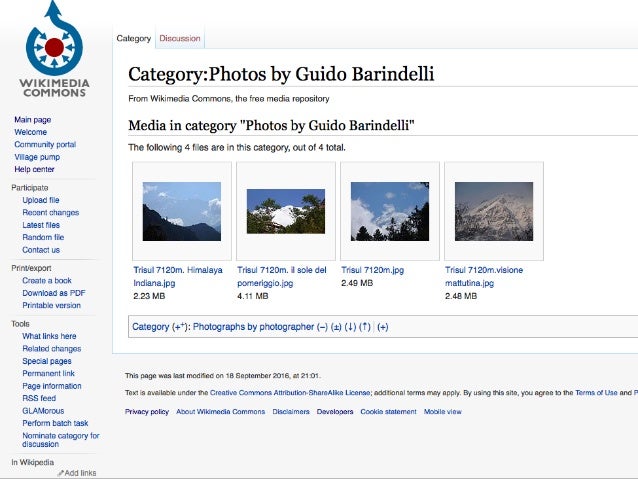638x479 pixels.
Task: Go to Main page in sidebar
Action: 33,120
